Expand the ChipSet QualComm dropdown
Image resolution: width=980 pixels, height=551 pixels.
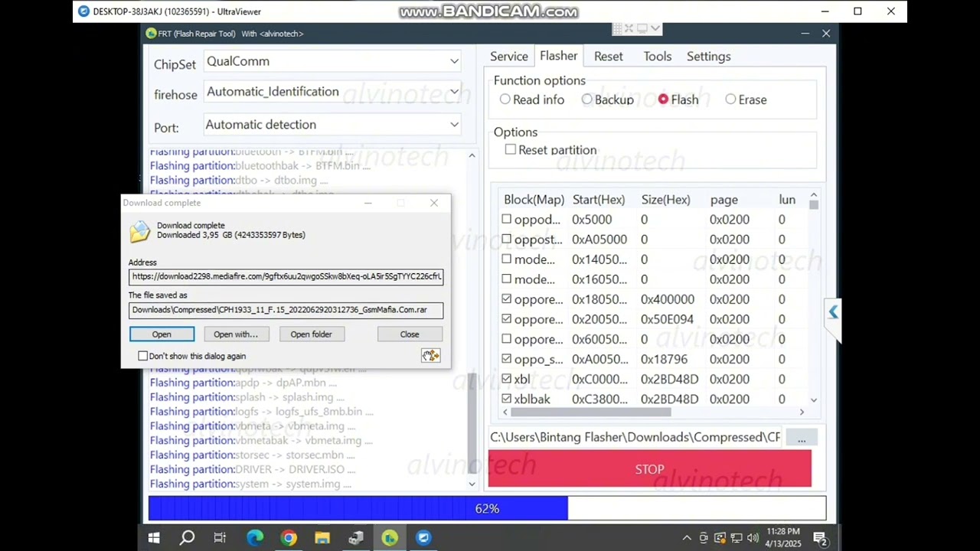(x=454, y=61)
